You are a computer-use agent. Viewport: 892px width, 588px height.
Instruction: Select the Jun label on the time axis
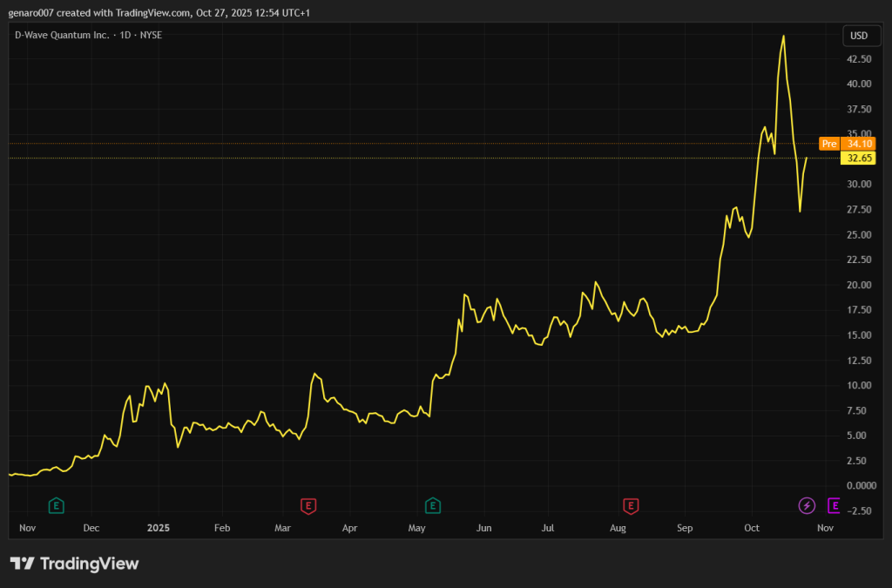(483, 528)
